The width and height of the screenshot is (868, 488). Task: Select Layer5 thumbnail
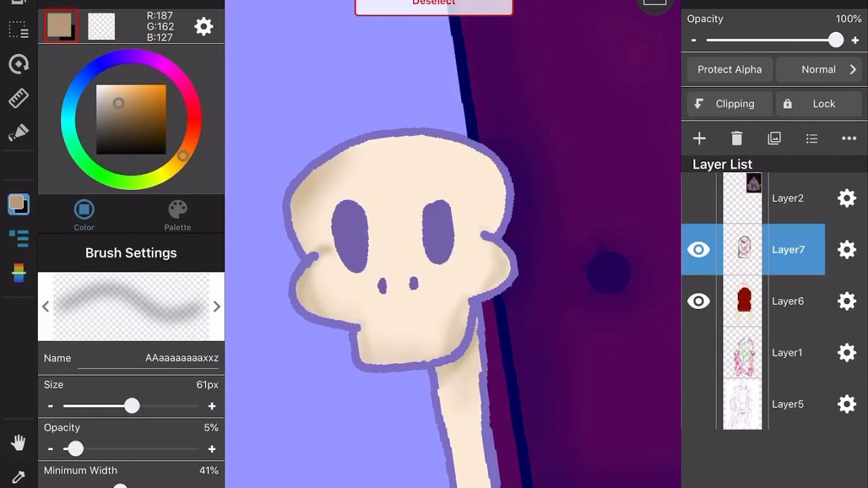[743, 404]
